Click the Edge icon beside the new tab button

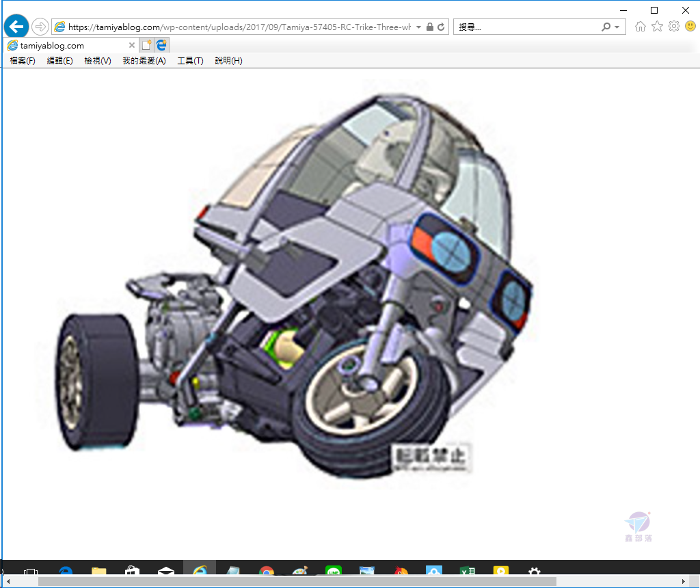pyautogui.click(x=161, y=45)
